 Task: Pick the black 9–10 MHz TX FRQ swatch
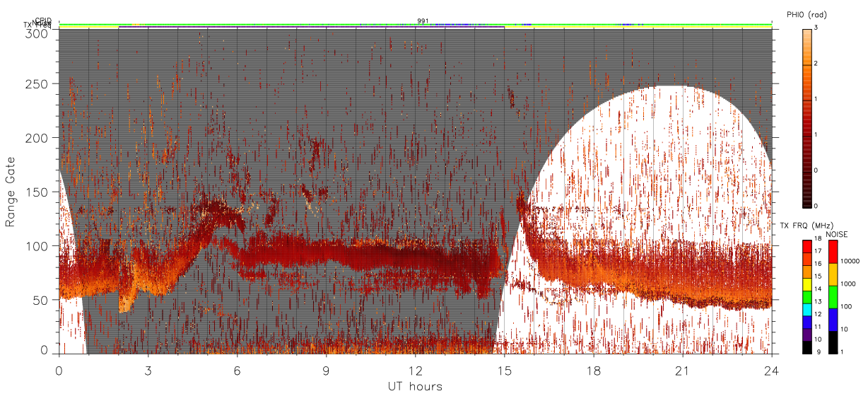click(807, 347)
